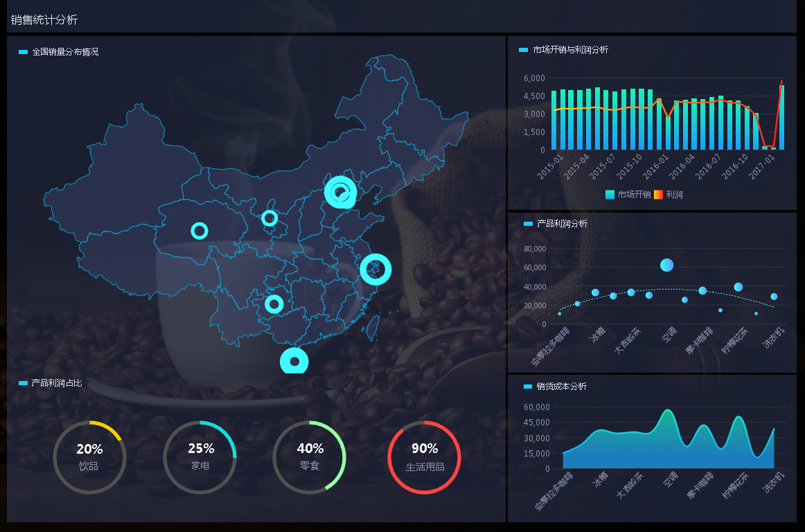
Task: Click the largest bubble in 产品利润分析 chart
Action: pos(666,265)
